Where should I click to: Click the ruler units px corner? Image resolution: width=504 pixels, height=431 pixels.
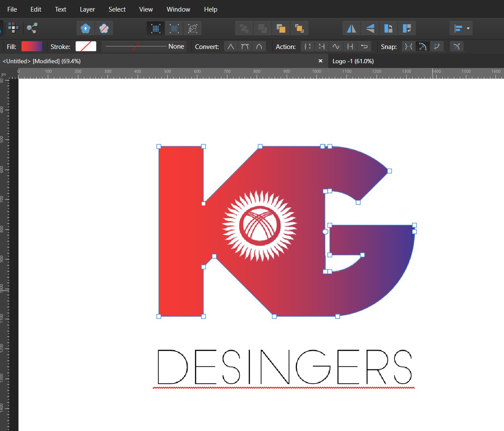(x=4, y=74)
